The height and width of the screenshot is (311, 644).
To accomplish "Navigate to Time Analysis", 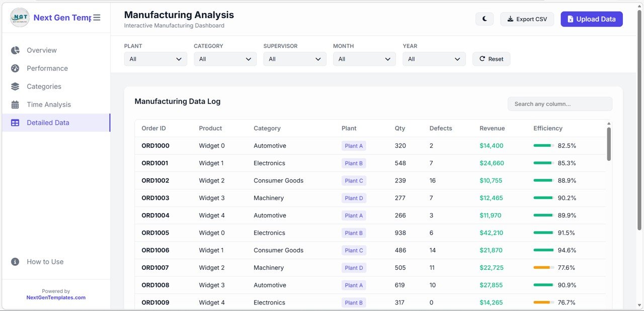I will [48, 104].
